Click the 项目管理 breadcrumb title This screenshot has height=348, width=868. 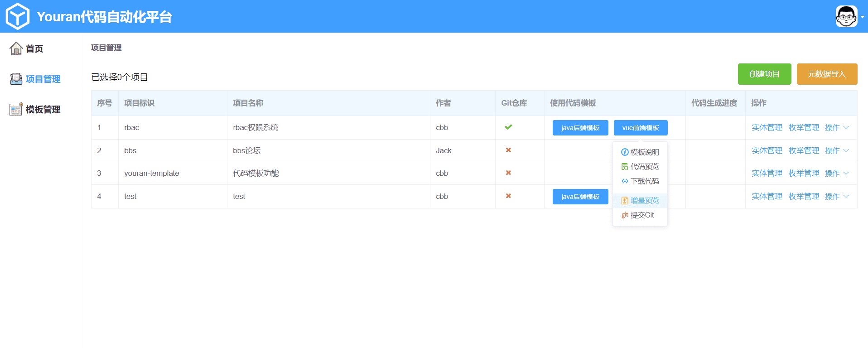(106, 48)
